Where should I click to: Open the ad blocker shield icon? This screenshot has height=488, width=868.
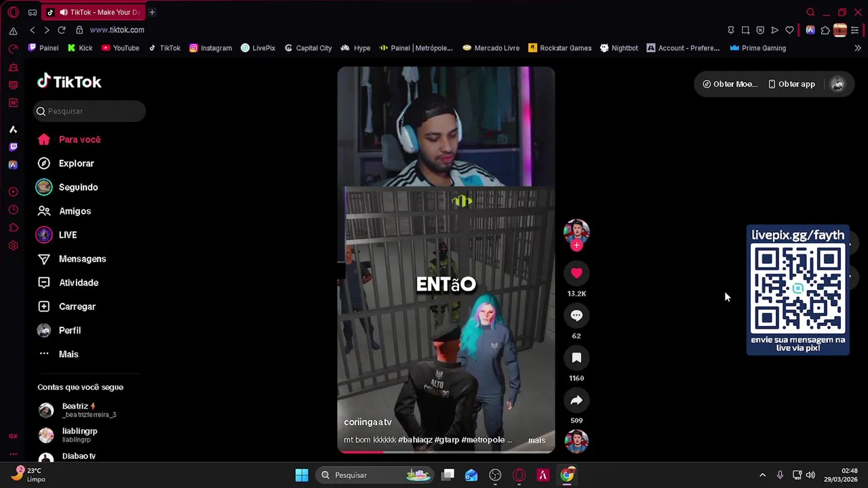click(759, 30)
